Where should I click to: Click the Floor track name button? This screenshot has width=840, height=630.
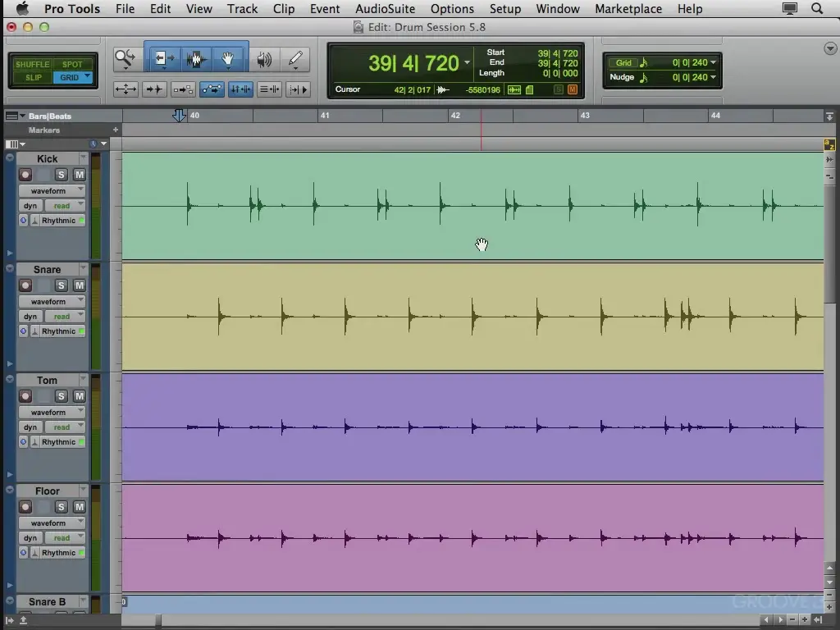click(47, 491)
